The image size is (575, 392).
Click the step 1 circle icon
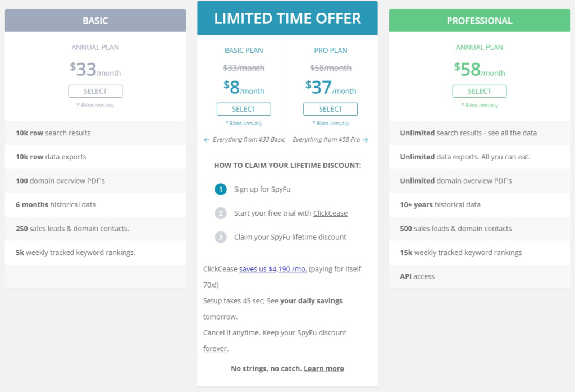[x=220, y=189]
